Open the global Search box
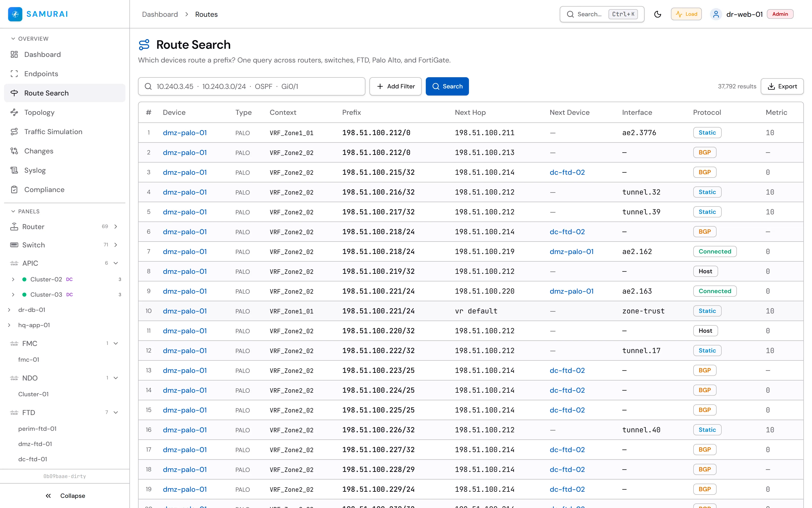 (602, 14)
